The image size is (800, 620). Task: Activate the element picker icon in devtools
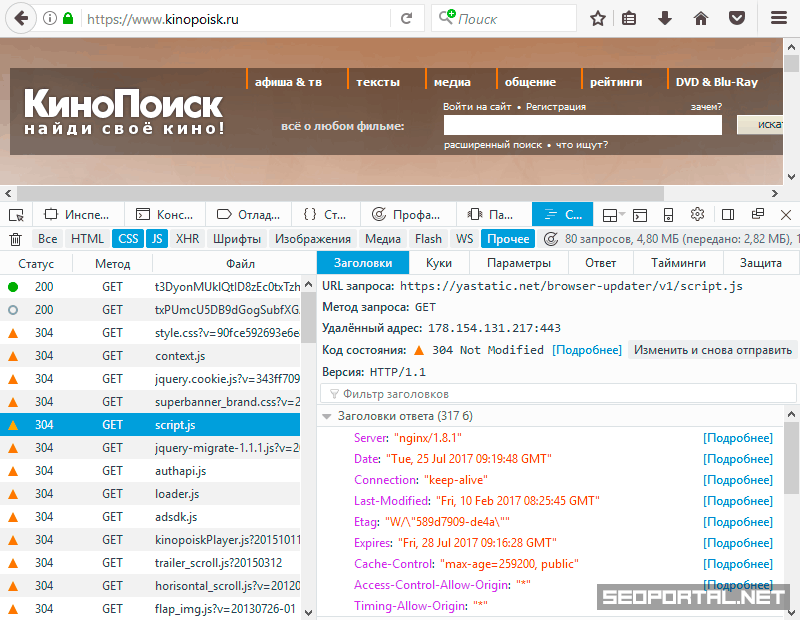coord(16,214)
